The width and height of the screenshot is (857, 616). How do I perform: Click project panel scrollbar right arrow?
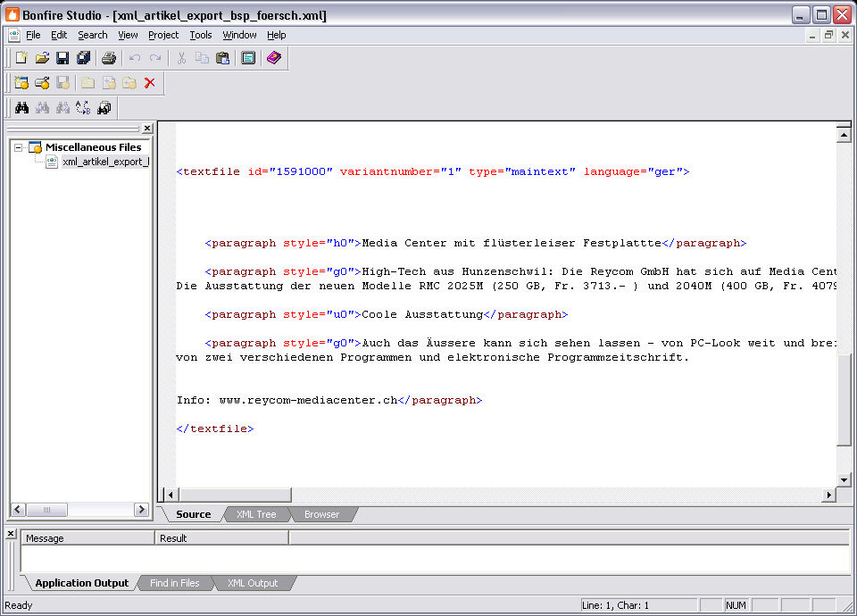tap(141, 510)
